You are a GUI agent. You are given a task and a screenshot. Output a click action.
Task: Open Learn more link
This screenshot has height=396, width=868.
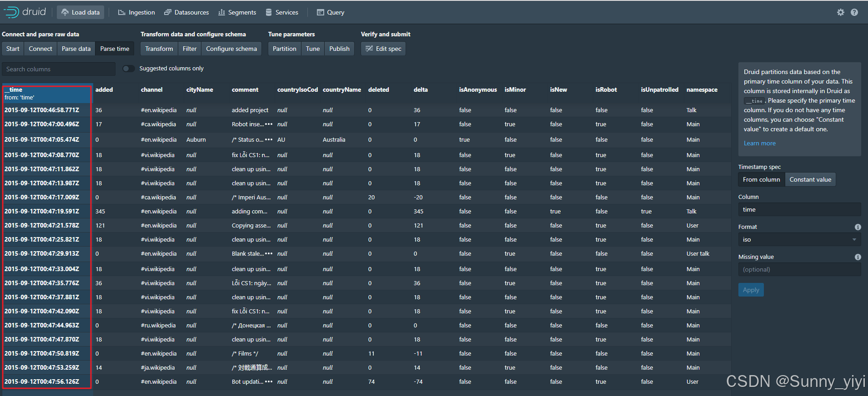tap(759, 144)
